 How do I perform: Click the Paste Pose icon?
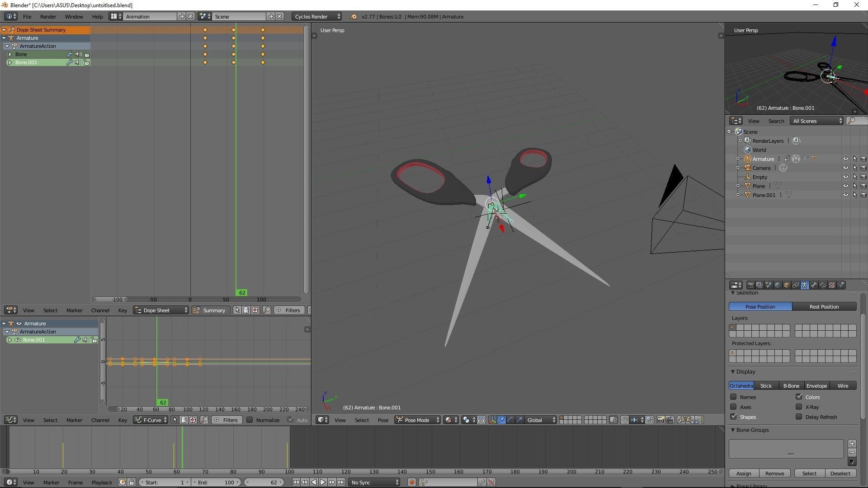[x=690, y=420]
